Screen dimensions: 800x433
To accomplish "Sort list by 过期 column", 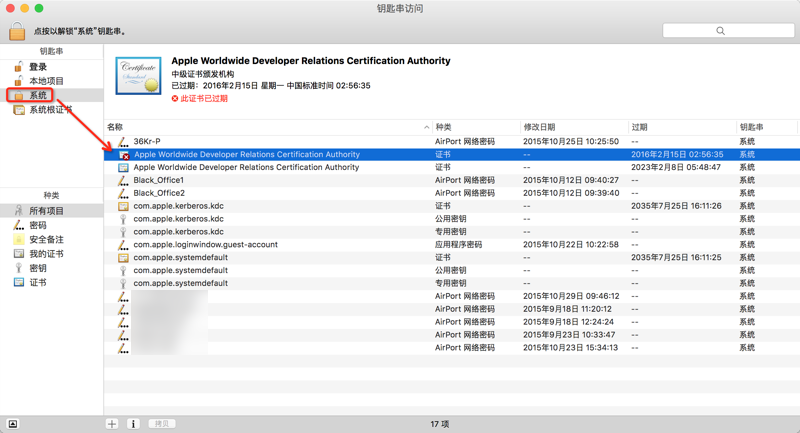I will point(683,127).
